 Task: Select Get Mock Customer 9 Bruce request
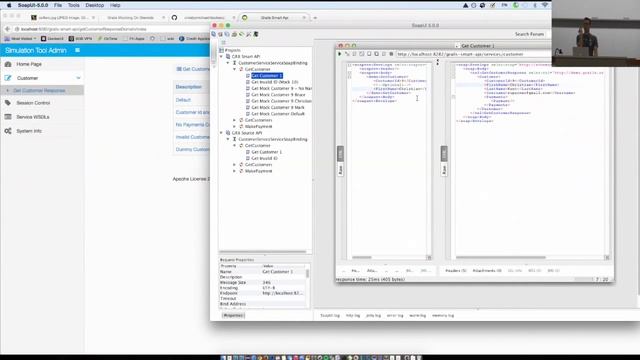click(278, 95)
